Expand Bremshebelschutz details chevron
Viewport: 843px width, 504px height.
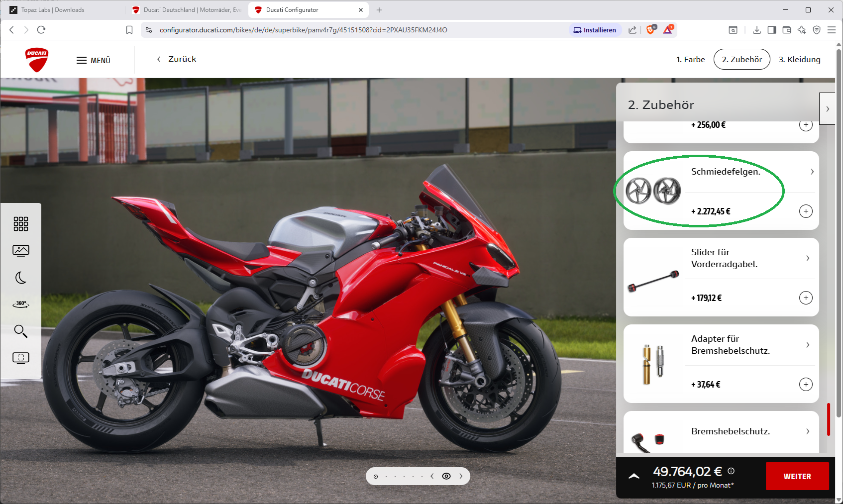[808, 431]
